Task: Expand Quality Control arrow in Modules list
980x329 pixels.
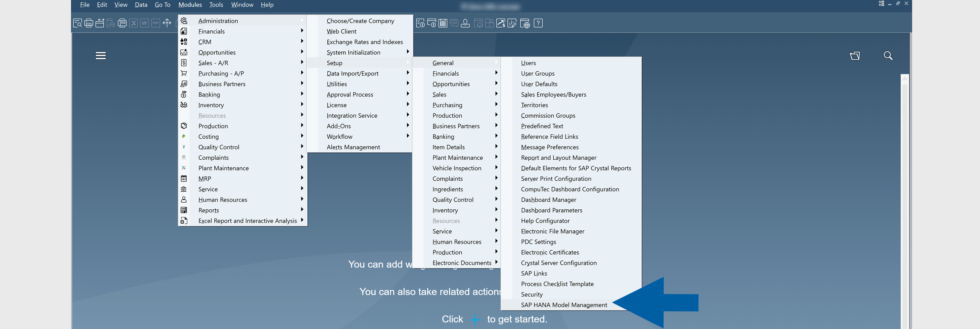Action: click(x=302, y=147)
